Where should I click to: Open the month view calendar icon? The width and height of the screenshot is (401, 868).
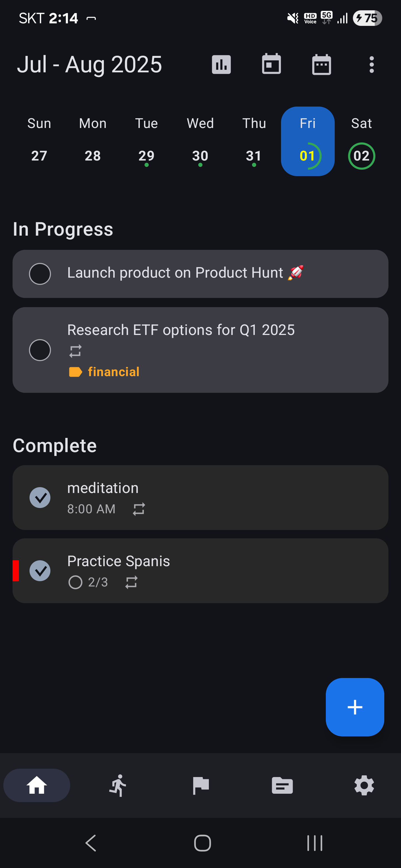pos(321,64)
